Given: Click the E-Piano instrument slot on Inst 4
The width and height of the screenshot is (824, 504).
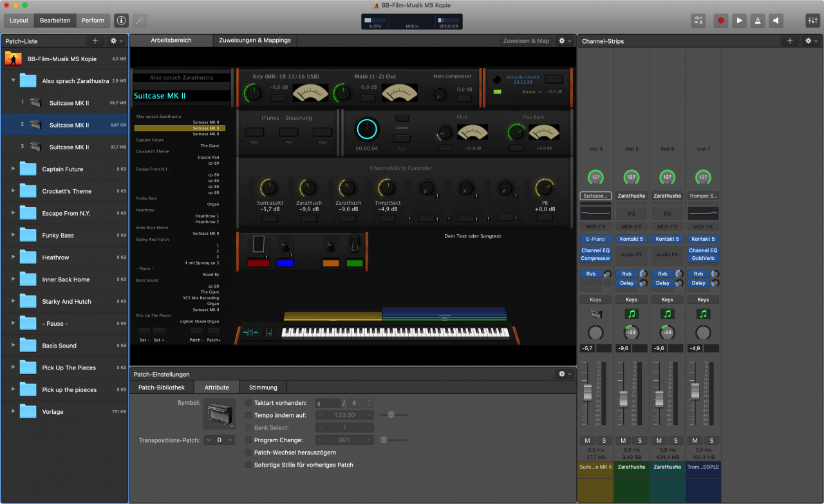Looking at the screenshot, I should [x=595, y=239].
